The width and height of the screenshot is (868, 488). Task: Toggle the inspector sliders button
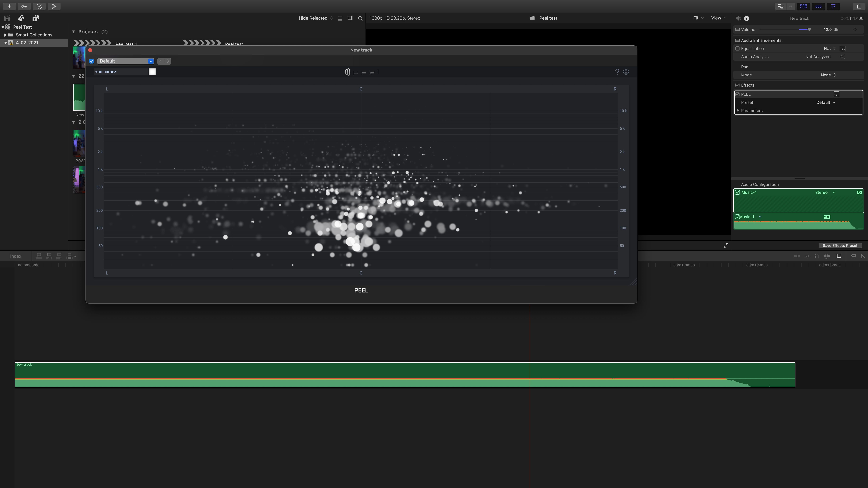pyautogui.click(x=833, y=6)
